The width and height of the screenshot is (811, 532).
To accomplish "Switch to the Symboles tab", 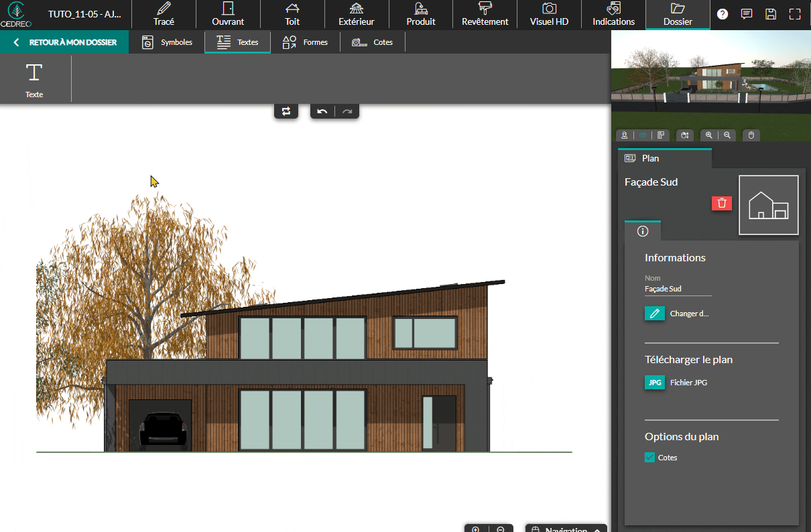I will click(x=168, y=42).
